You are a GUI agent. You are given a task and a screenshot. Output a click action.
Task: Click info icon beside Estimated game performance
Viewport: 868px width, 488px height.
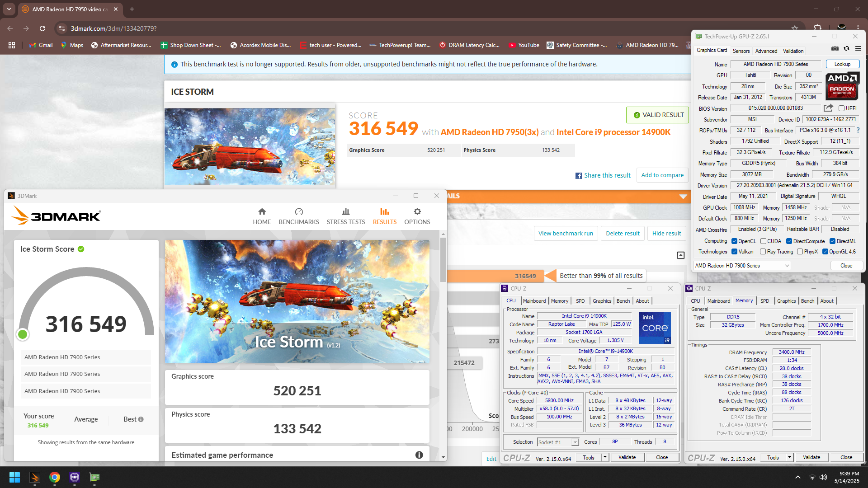click(x=419, y=455)
